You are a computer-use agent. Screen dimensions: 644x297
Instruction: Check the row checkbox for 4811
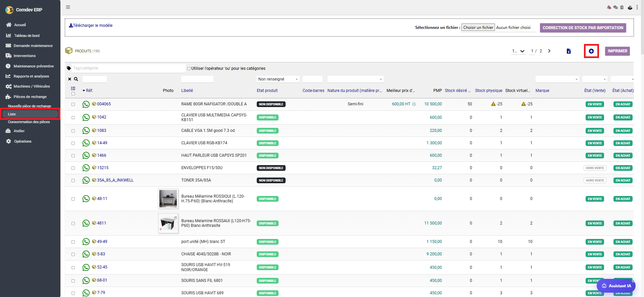[73, 224]
